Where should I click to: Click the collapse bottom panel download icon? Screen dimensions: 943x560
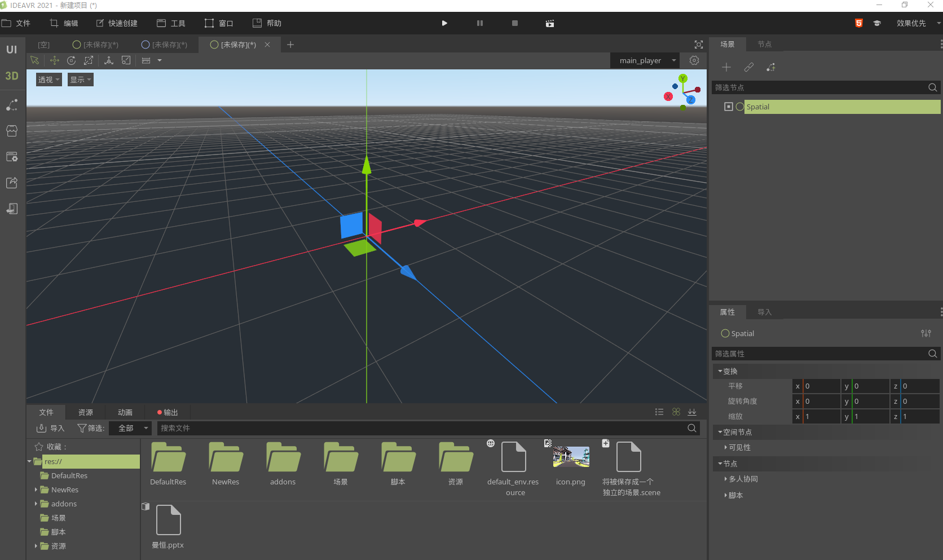692,412
